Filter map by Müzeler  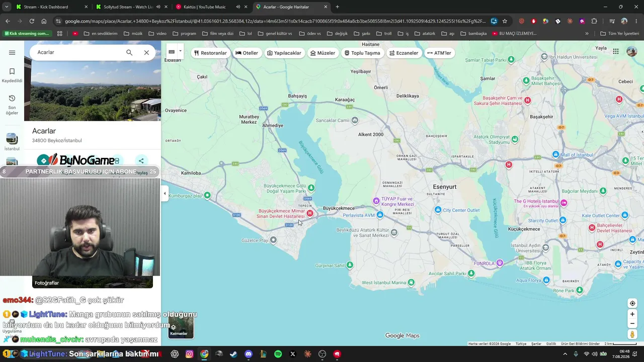coord(323,53)
